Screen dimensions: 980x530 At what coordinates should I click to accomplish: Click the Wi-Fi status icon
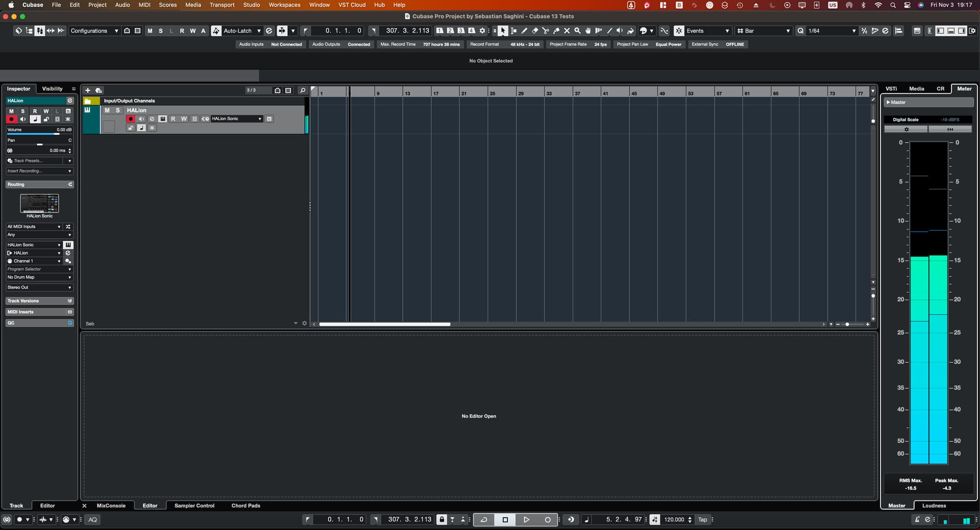coord(878,5)
